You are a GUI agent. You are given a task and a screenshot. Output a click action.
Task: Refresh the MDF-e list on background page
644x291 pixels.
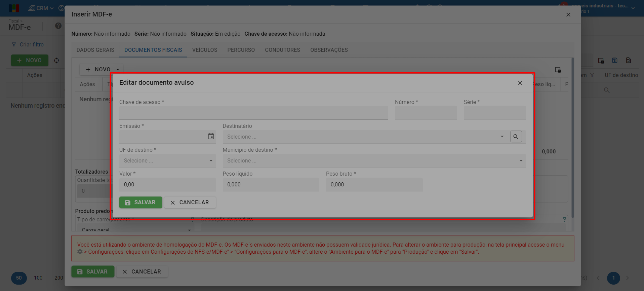[x=56, y=61]
